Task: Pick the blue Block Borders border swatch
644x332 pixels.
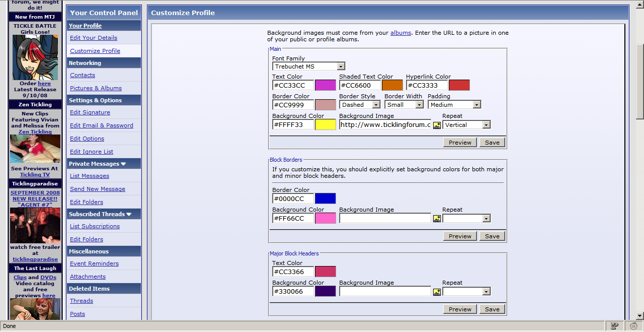Action: tap(325, 198)
